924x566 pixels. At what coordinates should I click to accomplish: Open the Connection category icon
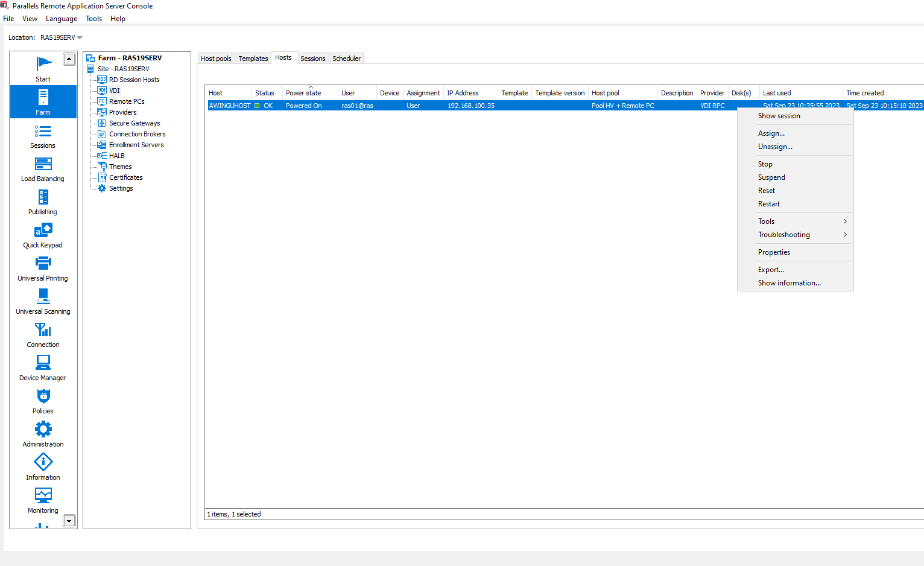coord(43,329)
